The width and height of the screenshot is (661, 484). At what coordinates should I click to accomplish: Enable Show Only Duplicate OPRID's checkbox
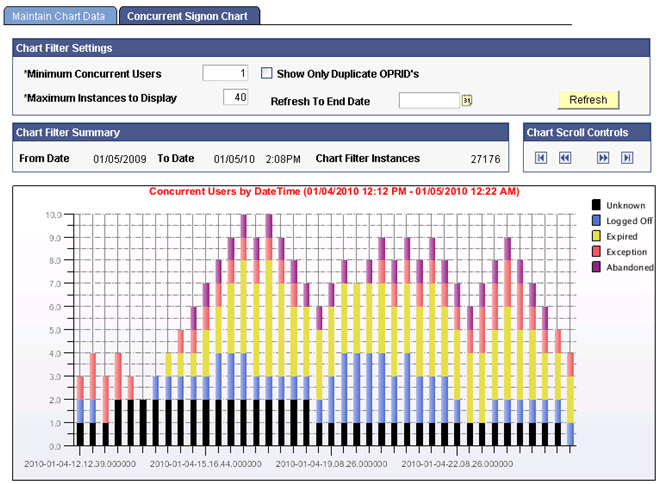click(x=266, y=73)
